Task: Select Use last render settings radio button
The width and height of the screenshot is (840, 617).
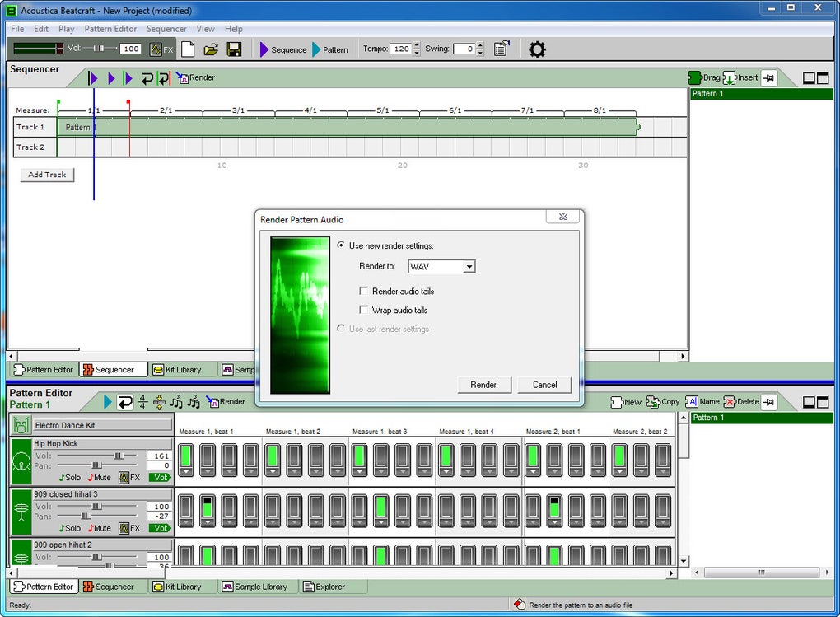Action: pos(341,328)
